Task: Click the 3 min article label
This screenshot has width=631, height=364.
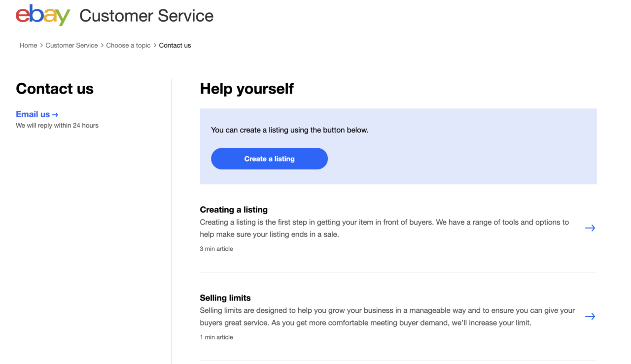Action: click(x=216, y=249)
